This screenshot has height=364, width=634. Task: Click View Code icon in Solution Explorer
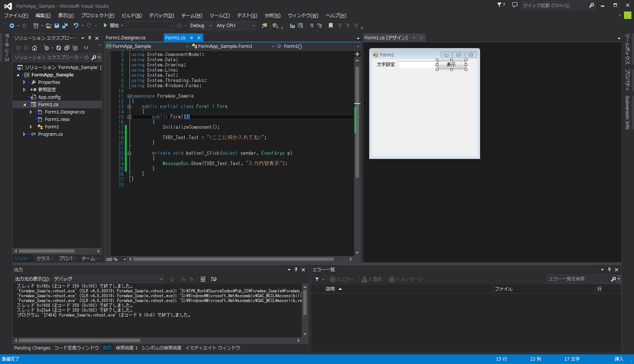pyautogui.click(x=86, y=48)
